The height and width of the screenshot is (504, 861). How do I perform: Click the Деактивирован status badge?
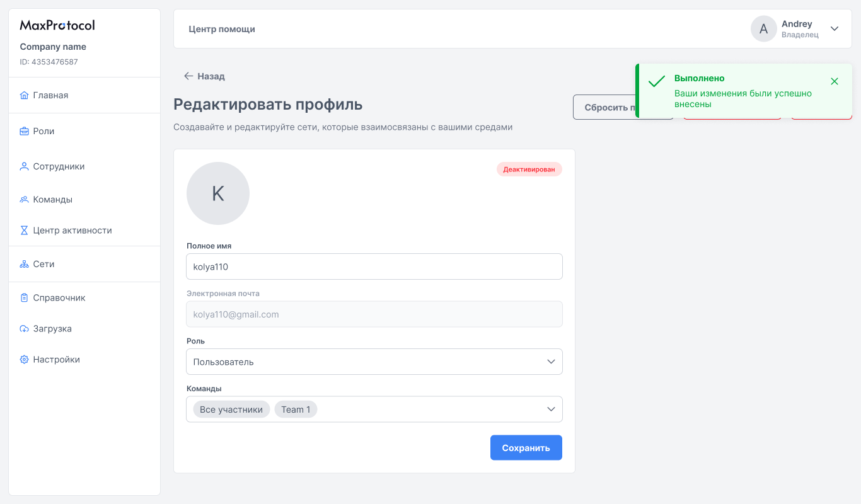[529, 169]
